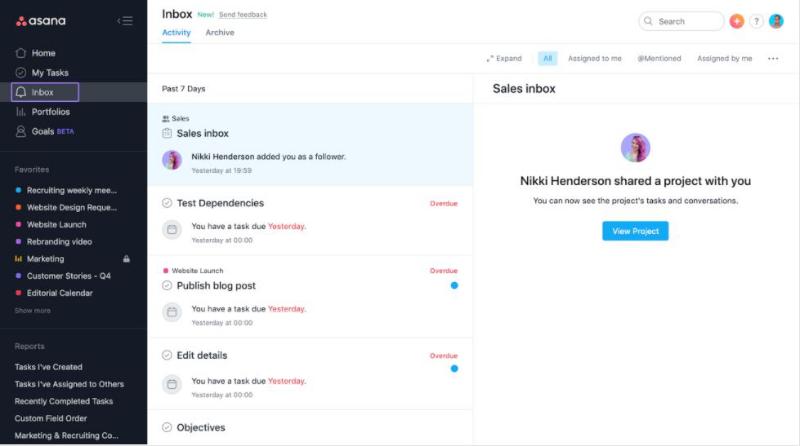The width and height of the screenshot is (800, 446).
Task: Click the Portfolios bar chart icon
Action: pos(20,111)
